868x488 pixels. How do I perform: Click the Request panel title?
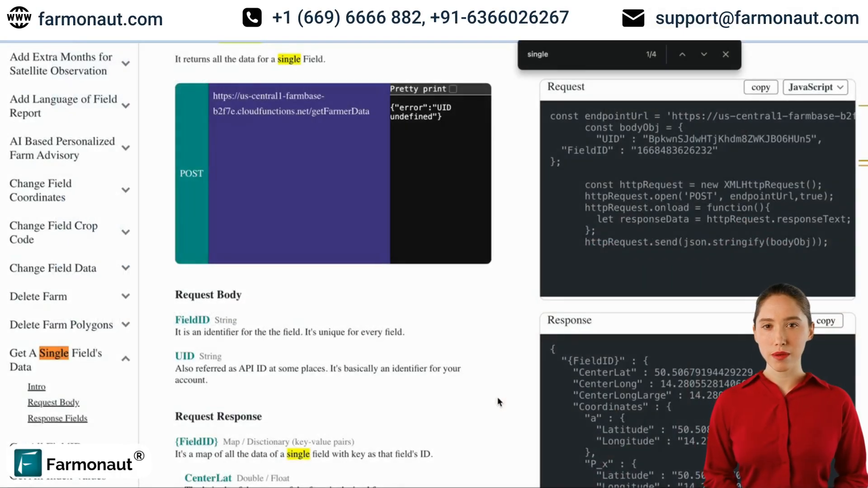566,87
